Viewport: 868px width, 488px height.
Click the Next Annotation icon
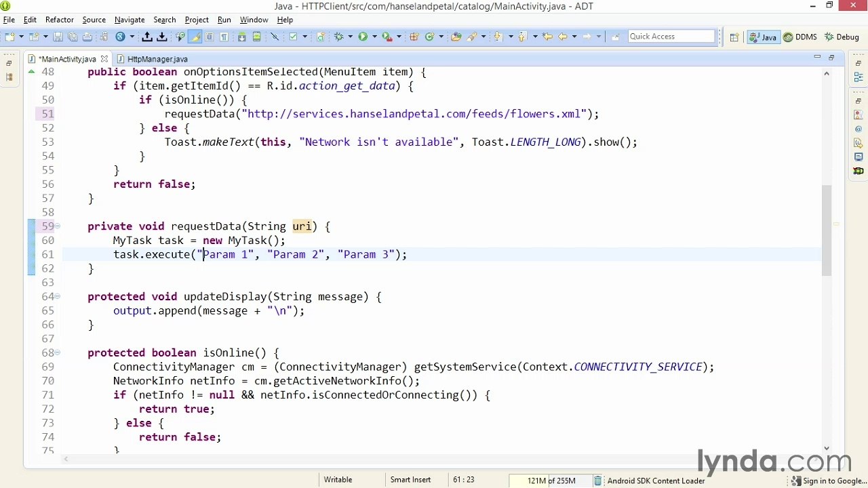click(497, 37)
